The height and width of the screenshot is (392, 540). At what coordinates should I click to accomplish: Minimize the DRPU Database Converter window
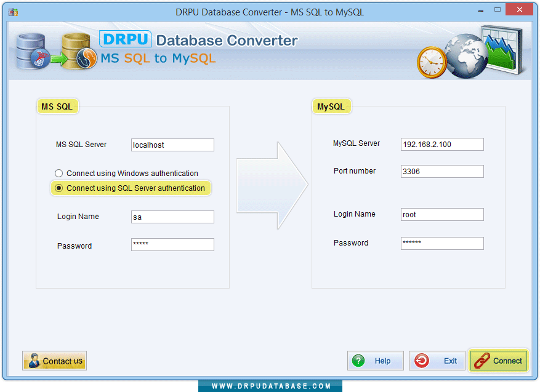(481, 10)
